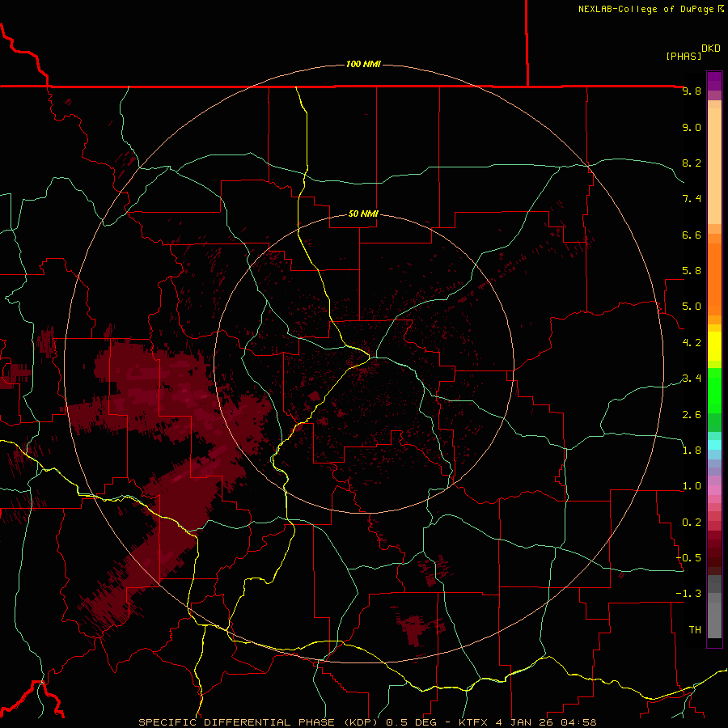Click the 9.0 legend value
This screenshot has height=728, width=728.
(692, 127)
